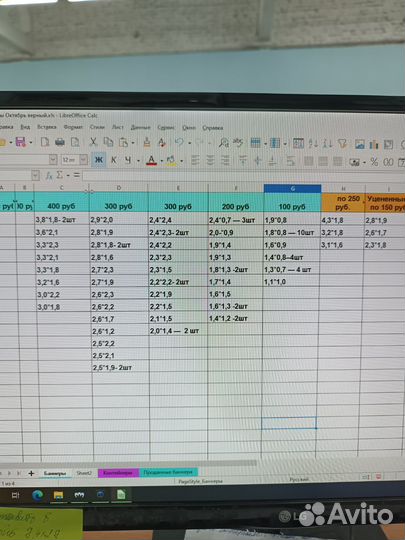Click the Sum sigma icon
Screen dimensions: 405x540
[60, 175]
